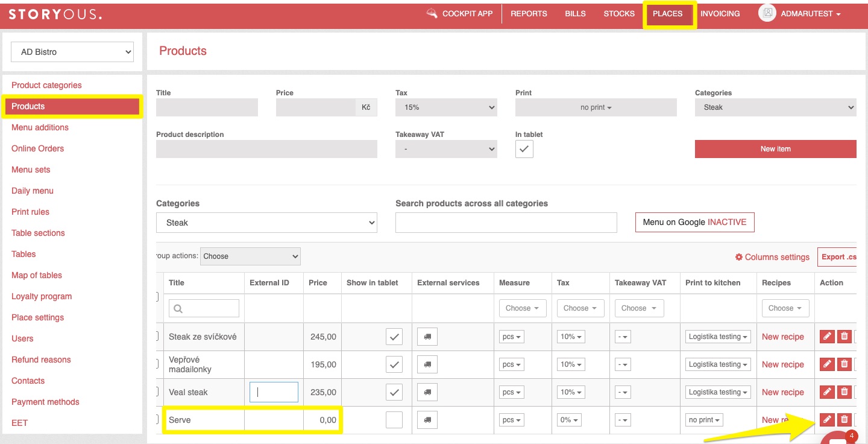Click the Export csv button
Screen dimensions: 868x444
tap(837, 257)
